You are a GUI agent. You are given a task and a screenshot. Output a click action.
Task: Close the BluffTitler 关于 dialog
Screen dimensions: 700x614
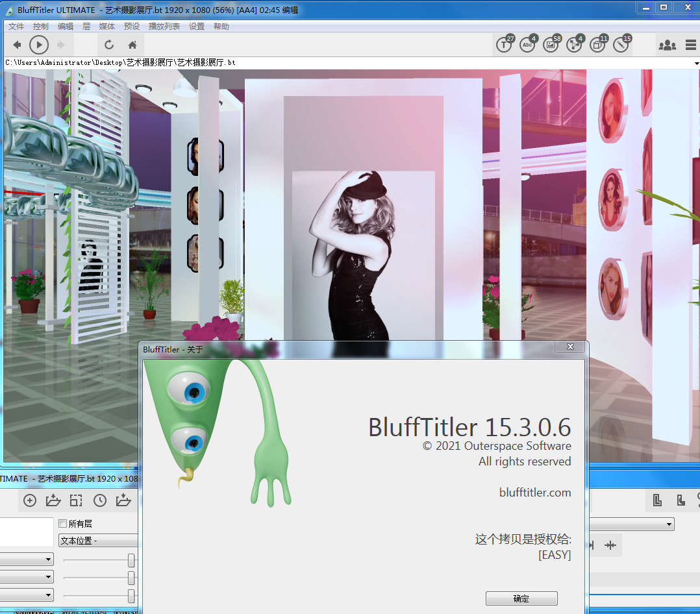point(570,347)
